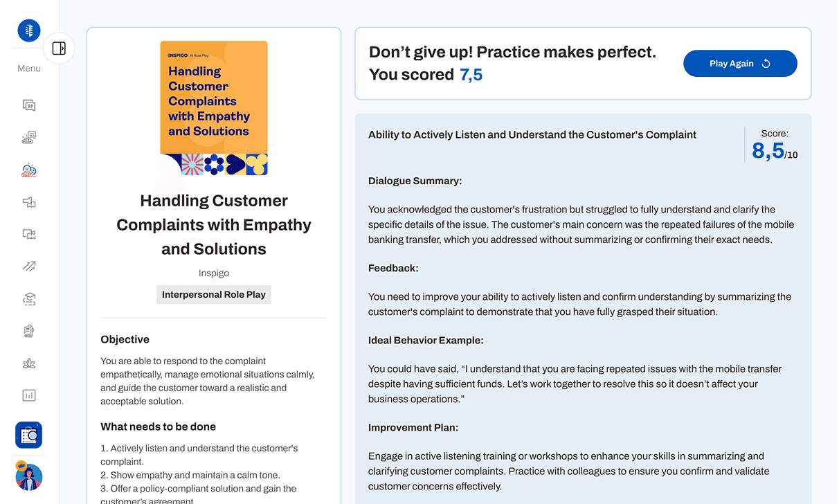
Task: Click the blue clipboard magnifier icon
Action: click(29, 435)
